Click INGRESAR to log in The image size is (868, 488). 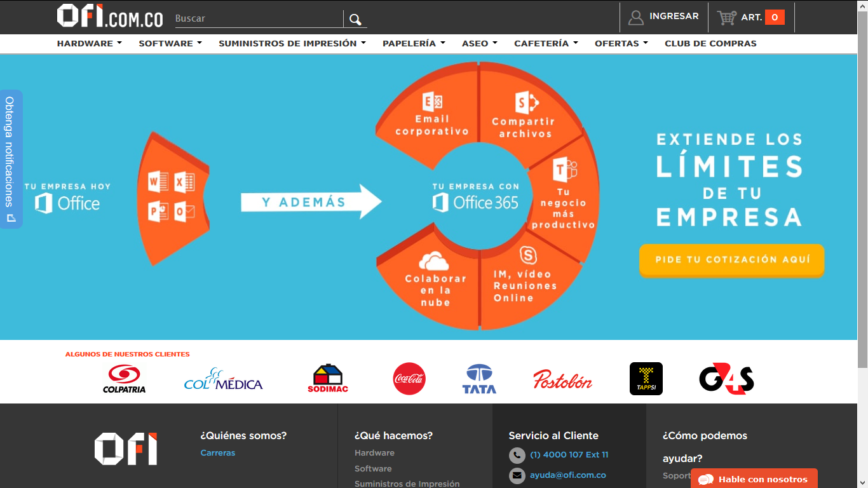[674, 17]
